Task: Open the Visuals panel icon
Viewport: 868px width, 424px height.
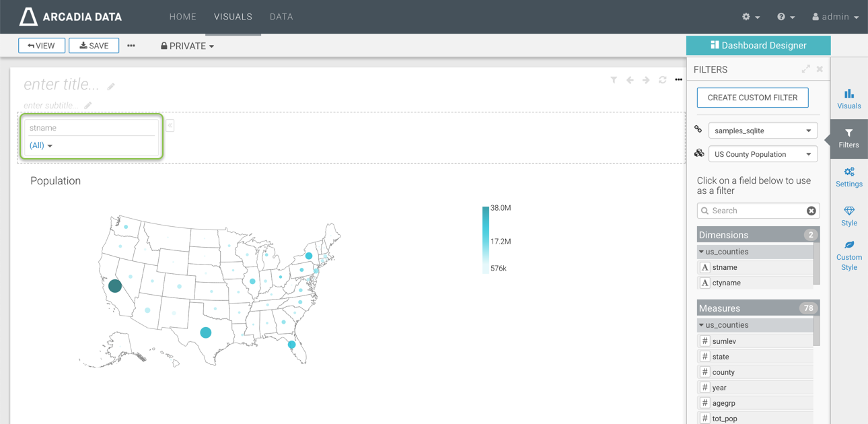Action: click(x=848, y=99)
